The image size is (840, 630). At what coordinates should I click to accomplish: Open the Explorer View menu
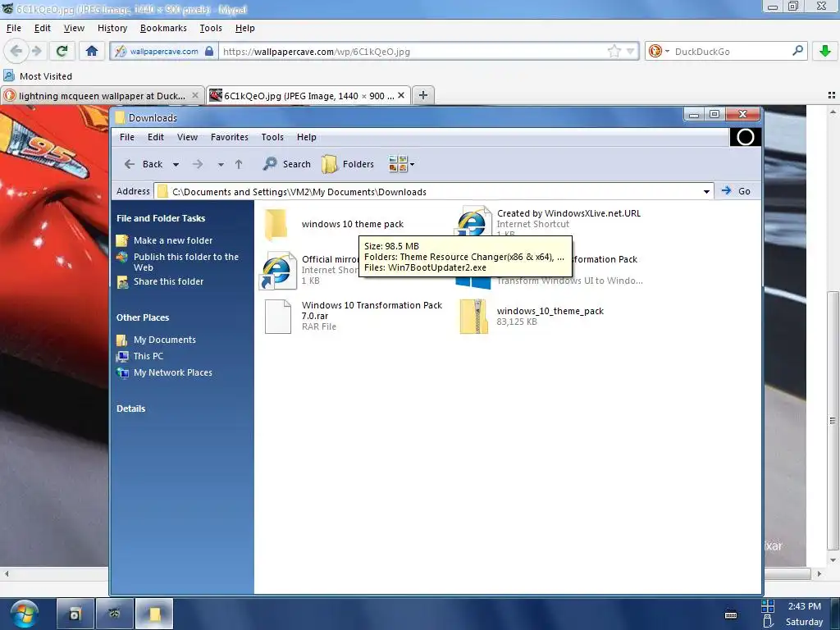click(187, 137)
